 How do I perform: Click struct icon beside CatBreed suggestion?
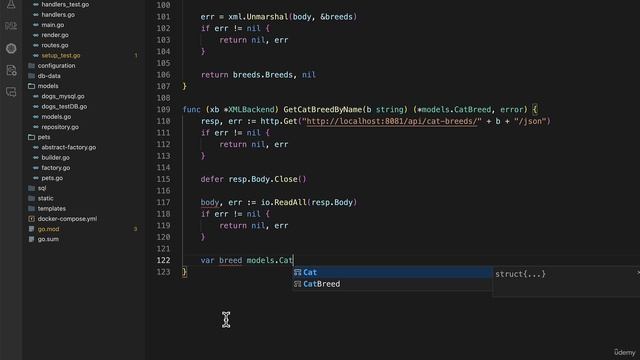298,284
